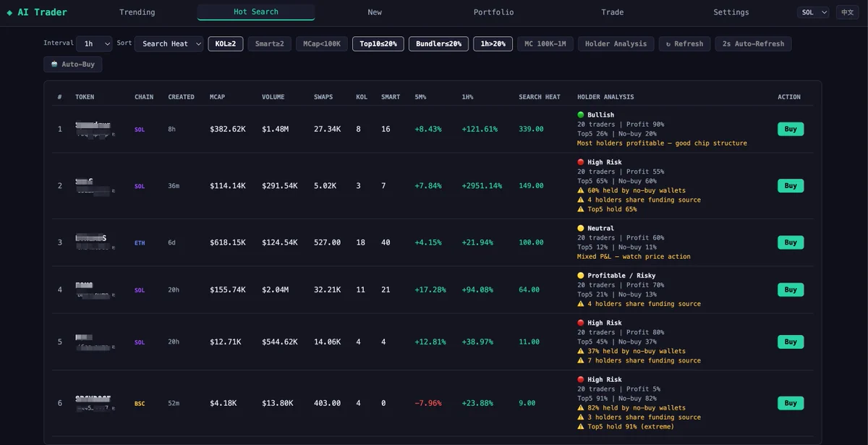The width and height of the screenshot is (868, 445).
Task: Click the SEARCH HEAT column header
Action: [x=540, y=97]
